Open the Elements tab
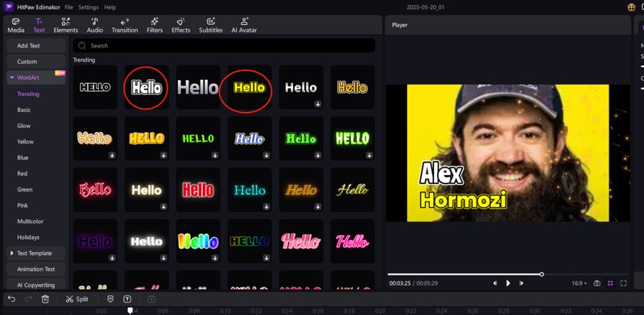 click(66, 26)
